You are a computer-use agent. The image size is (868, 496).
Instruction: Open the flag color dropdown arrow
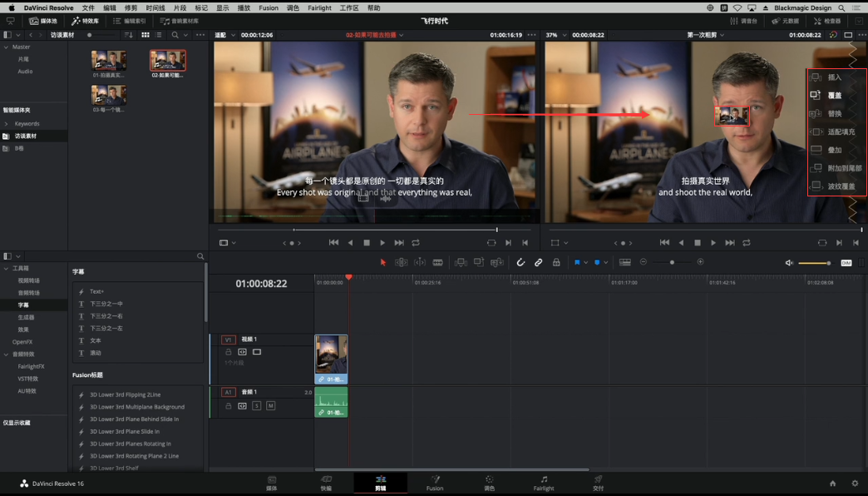click(585, 263)
